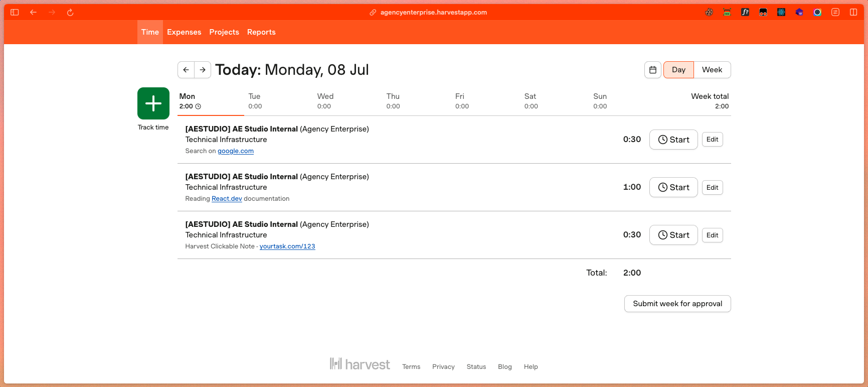Select the Tue day tab
This screenshot has height=387, width=868.
pos(255,101)
